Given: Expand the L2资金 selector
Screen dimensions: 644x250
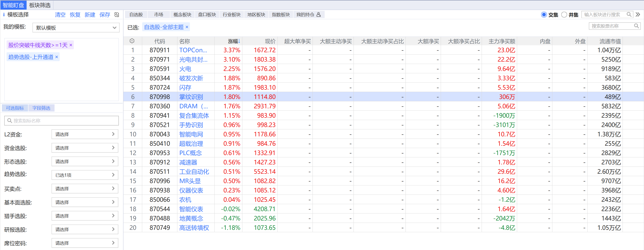Looking at the screenshot, I should point(85,134).
